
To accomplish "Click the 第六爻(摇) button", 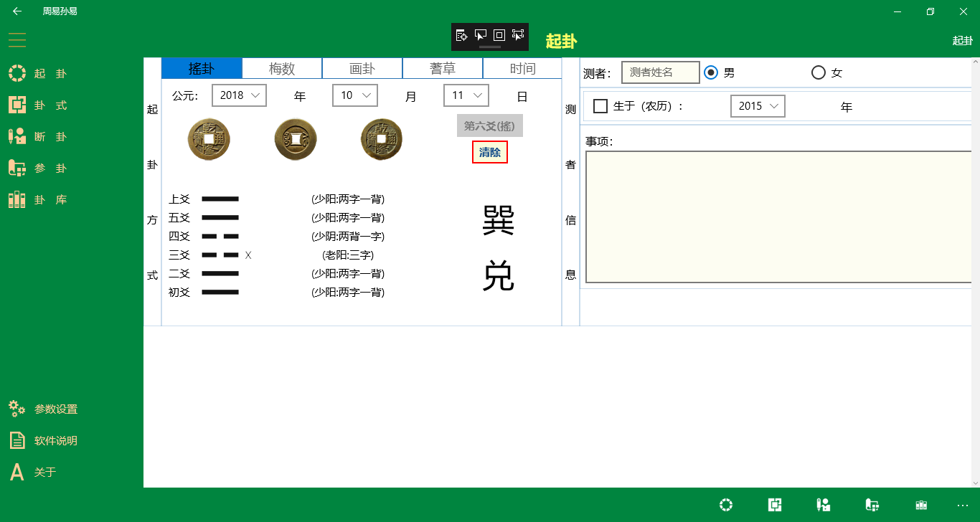I will 490,125.
